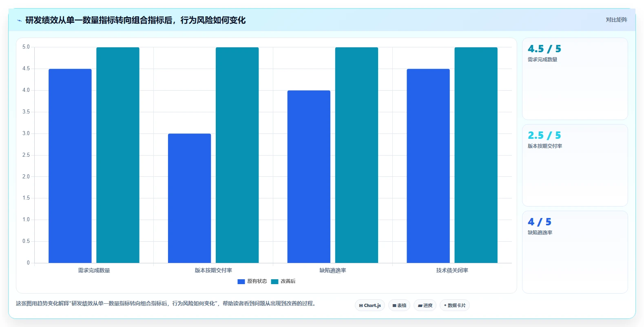Click the Chart.js chip
This screenshot has height=327, width=644.
[370, 305]
